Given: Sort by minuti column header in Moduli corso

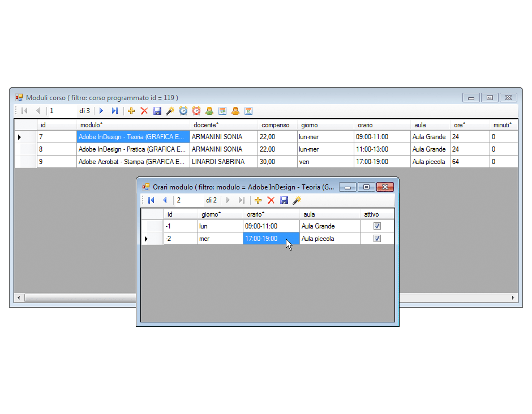Looking at the screenshot, I should coord(504,125).
